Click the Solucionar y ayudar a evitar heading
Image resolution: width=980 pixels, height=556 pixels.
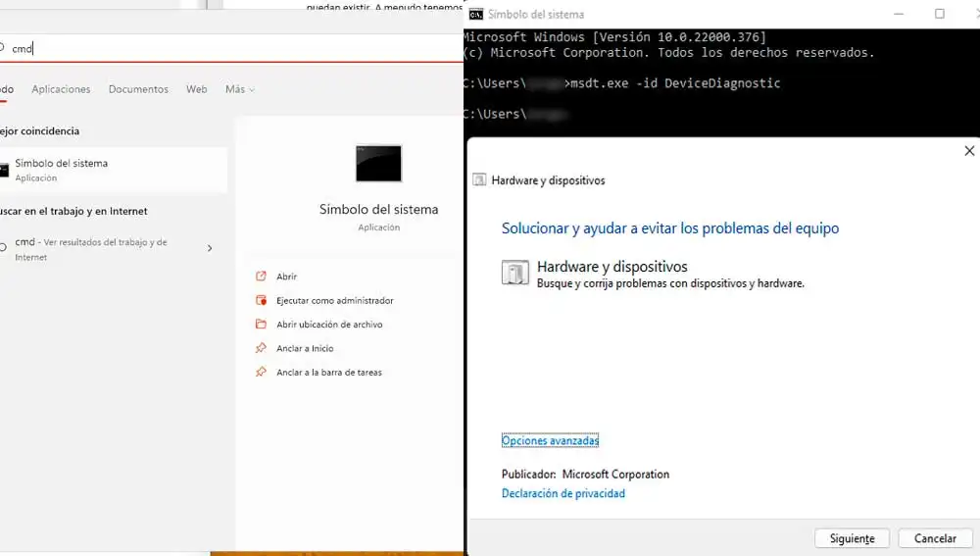tap(670, 228)
